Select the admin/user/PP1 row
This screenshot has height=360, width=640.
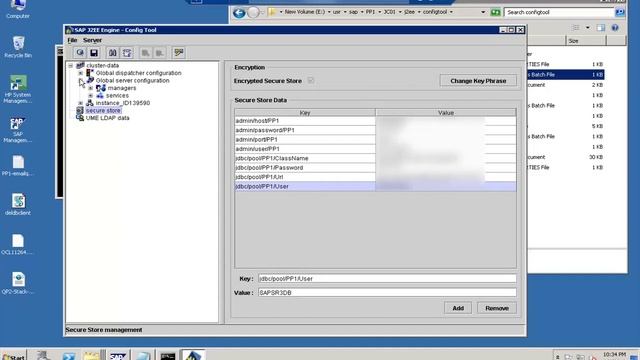(x=376, y=149)
